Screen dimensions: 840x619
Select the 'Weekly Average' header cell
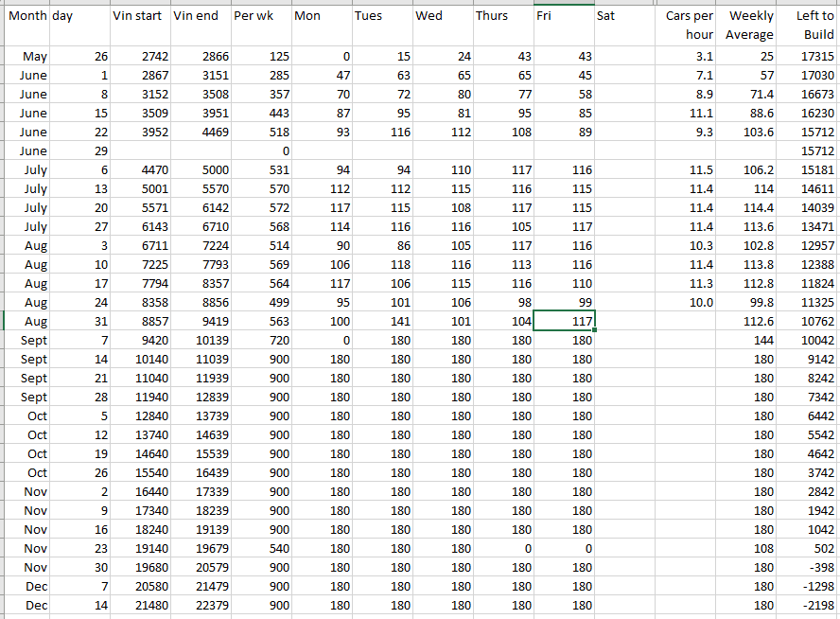click(x=747, y=26)
